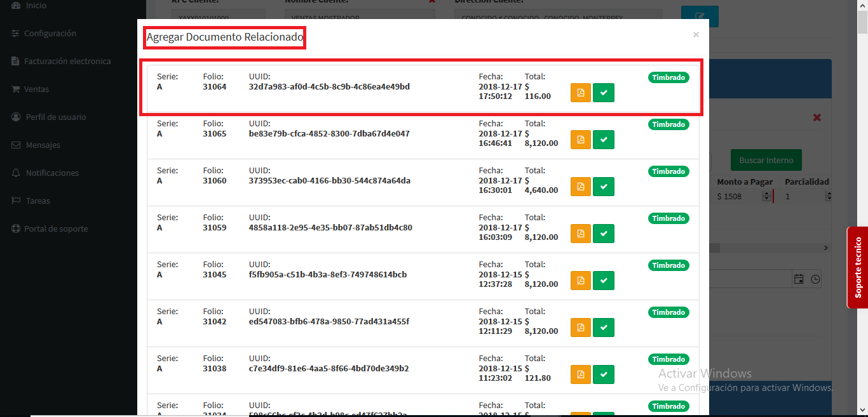Open PDF for folio 31065
Screen dimensions: 868x417
(580, 140)
